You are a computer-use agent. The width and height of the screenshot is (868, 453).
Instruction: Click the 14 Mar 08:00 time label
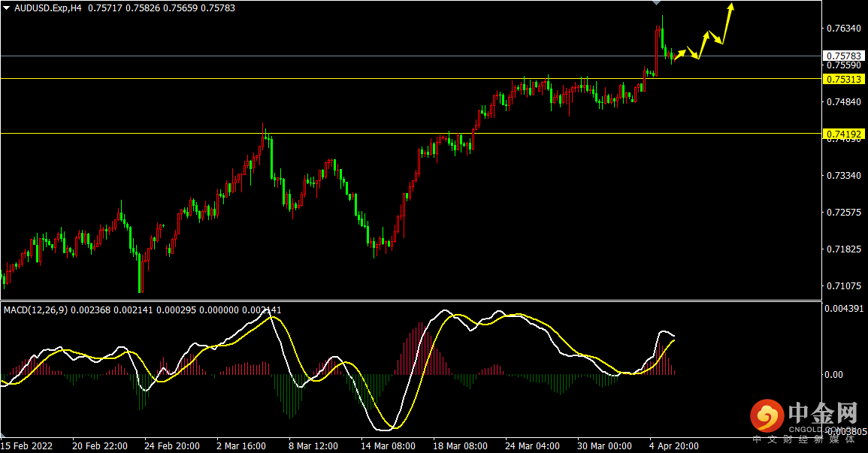[x=388, y=445]
